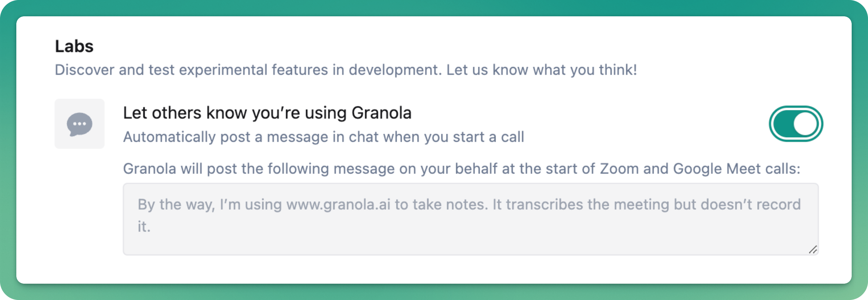
Task: Click the chat bubble icon
Action: (79, 124)
